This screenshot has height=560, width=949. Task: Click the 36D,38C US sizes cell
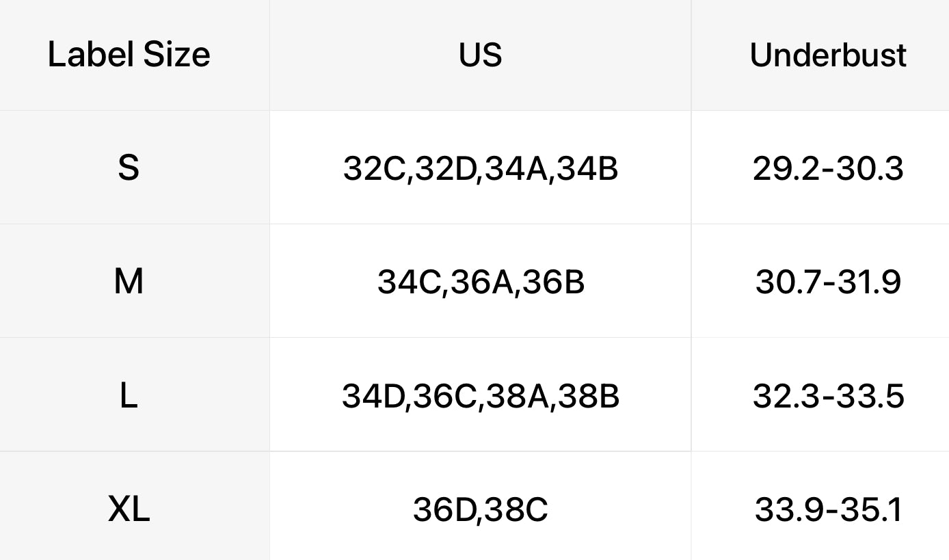click(x=480, y=509)
